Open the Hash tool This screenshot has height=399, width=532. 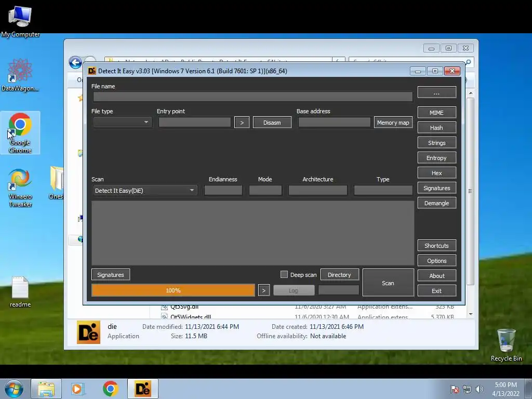pos(436,128)
